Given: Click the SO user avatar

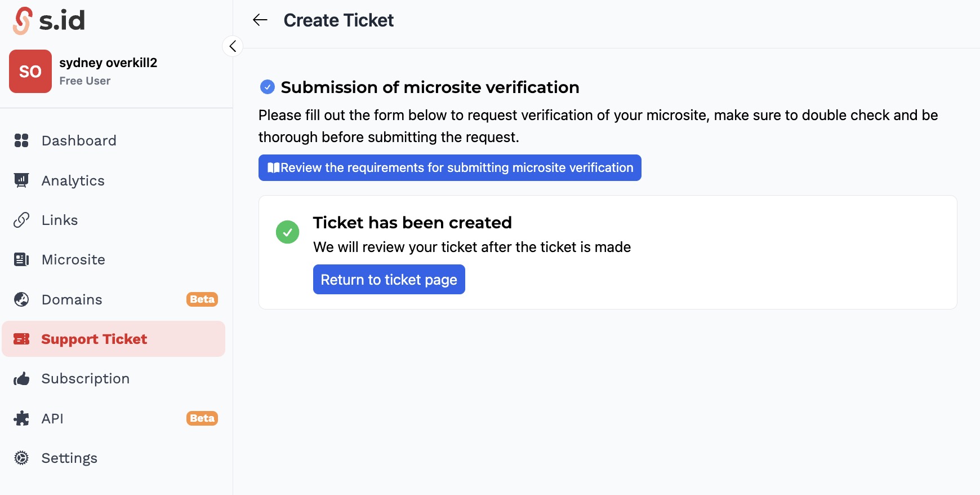Looking at the screenshot, I should pyautogui.click(x=30, y=71).
